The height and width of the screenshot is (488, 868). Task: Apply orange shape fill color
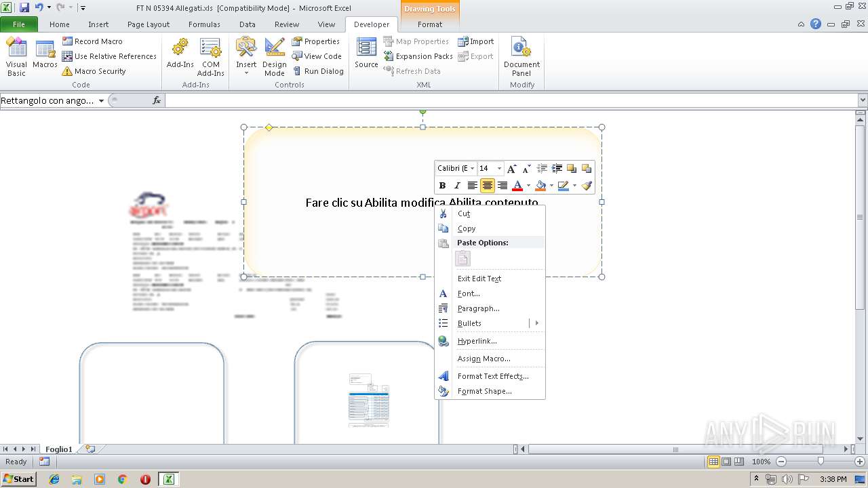click(540, 185)
